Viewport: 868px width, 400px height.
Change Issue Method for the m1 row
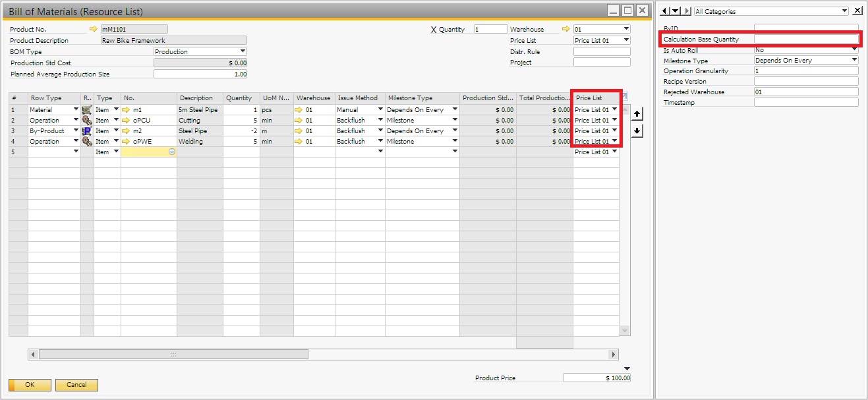pyautogui.click(x=380, y=110)
